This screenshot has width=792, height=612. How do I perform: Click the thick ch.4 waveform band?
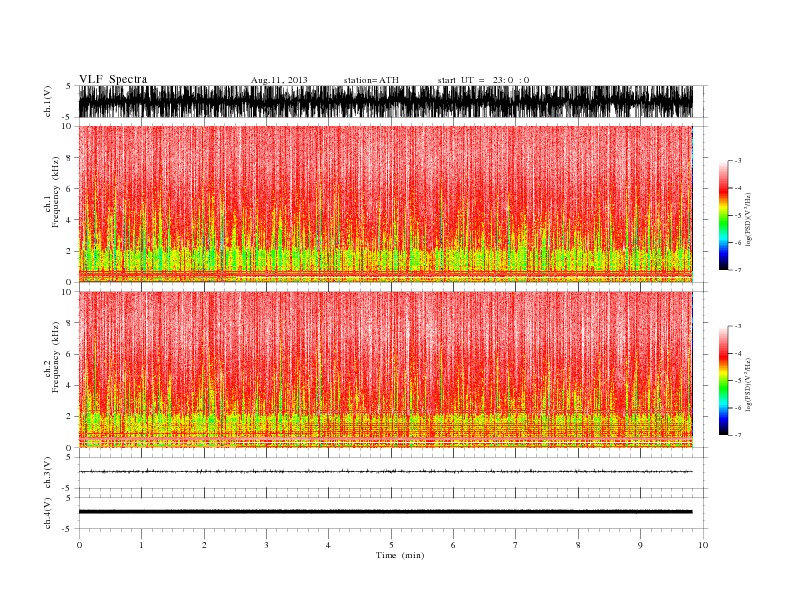click(x=385, y=512)
